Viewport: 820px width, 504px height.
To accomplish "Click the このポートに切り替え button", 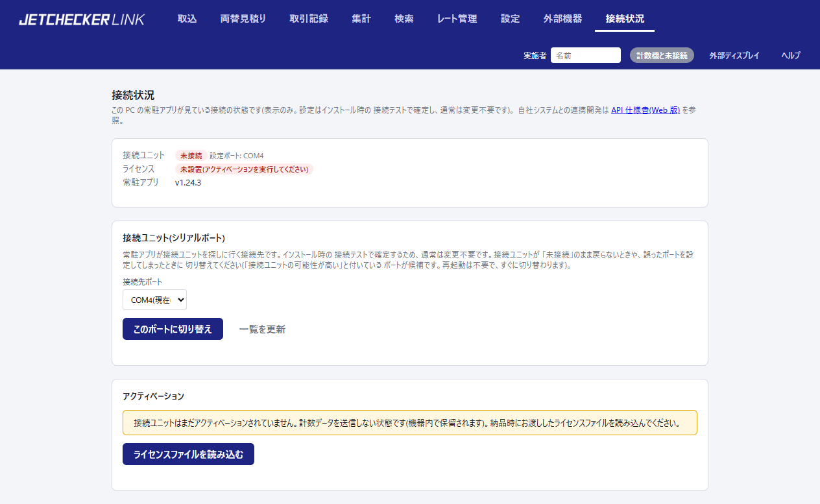I will tap(173, 329).
